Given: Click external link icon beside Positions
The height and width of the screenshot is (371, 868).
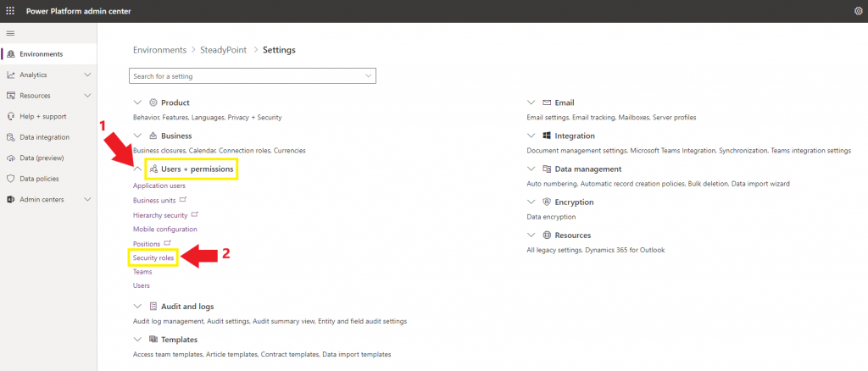Looking at the screenshot, I should click(168, 243).
